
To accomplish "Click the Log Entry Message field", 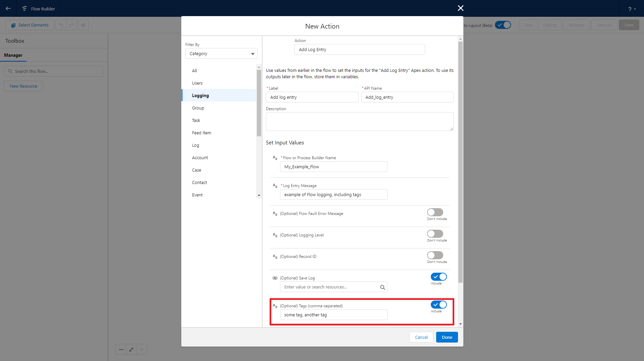I will [x=334, y=194].
